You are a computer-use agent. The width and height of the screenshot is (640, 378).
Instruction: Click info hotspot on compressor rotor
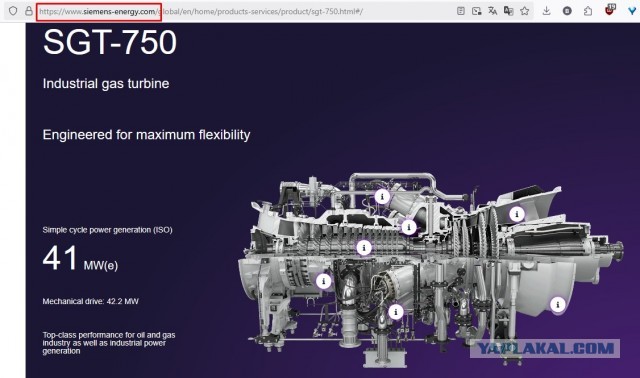click(364, 247)
